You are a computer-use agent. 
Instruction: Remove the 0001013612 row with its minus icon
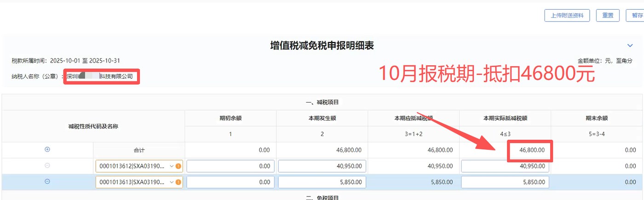[x=47, y=166]
